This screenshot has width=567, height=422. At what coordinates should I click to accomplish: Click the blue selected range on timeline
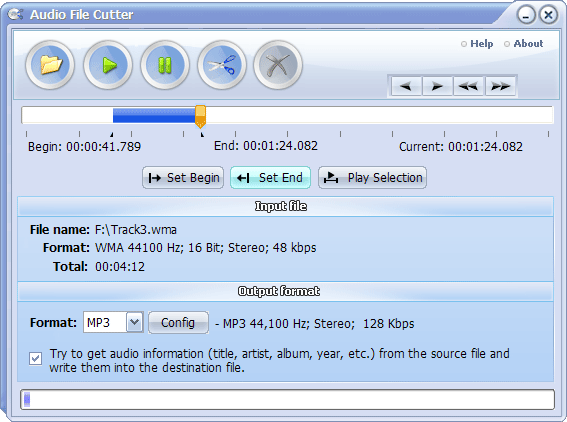coord(154,115)
